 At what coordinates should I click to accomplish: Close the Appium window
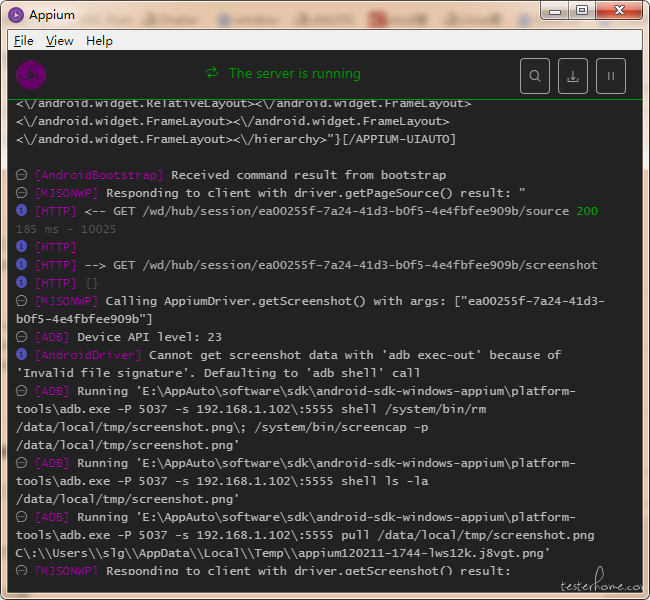coord(619,10)
